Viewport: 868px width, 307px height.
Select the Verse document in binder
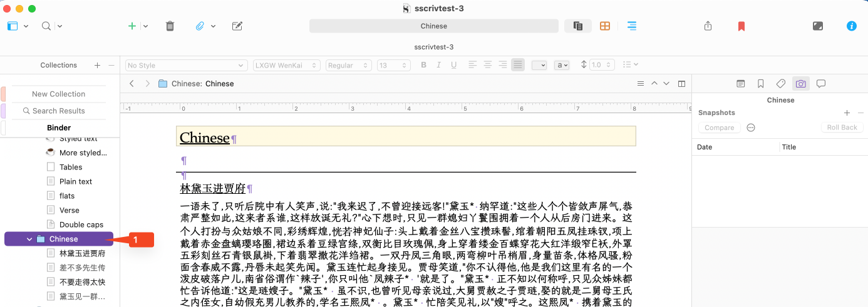click(x=70, y=210)
